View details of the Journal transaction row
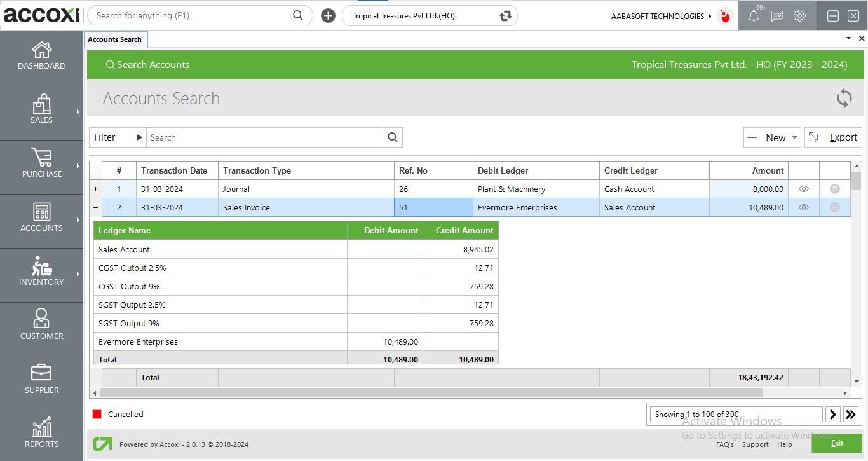Image resolution: width=868 pixels, height=461 pixels. tap(803, 189)
